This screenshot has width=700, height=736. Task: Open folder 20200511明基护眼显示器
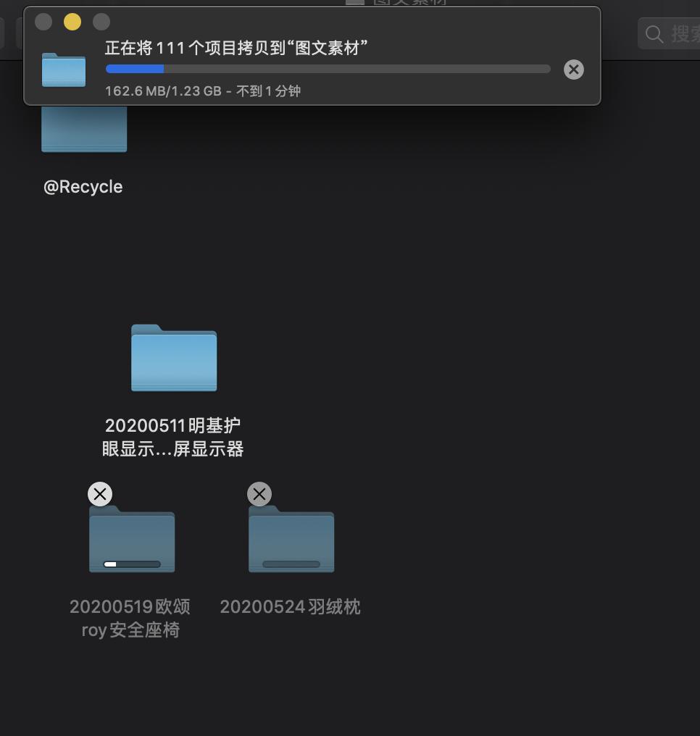(173, 359)
